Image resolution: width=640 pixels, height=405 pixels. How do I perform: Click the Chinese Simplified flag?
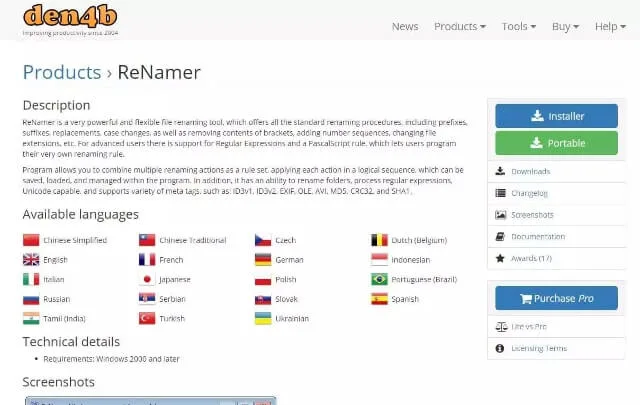[x=31, y=240]
